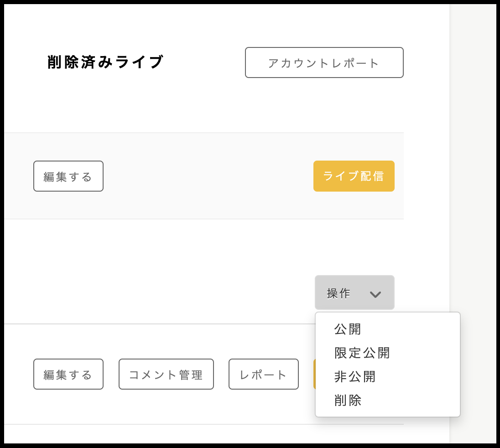Choose 限定公開 in the operation menu
Image resolution: width=500 pixels, height=448 pixels.
click(362, 353)
